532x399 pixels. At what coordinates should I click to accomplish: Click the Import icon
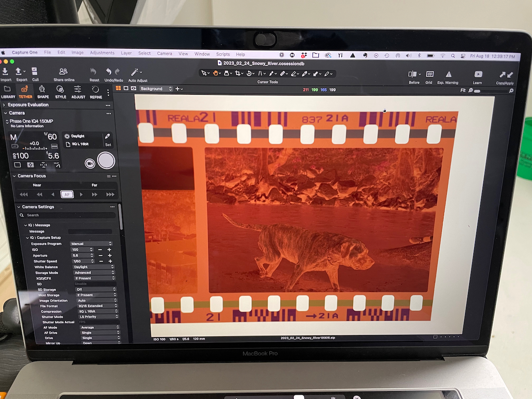click(x=5, y=72)
